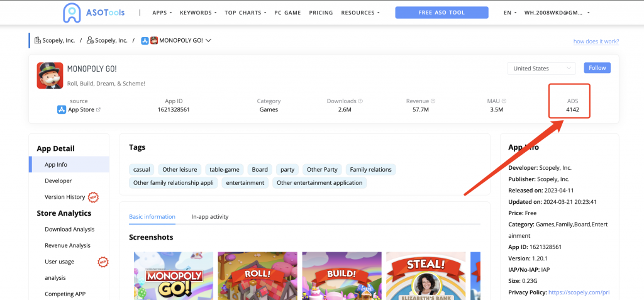Open the United States country dropdown
The height and width of the screenshot is (300, 644).
[x=541, y=69]
